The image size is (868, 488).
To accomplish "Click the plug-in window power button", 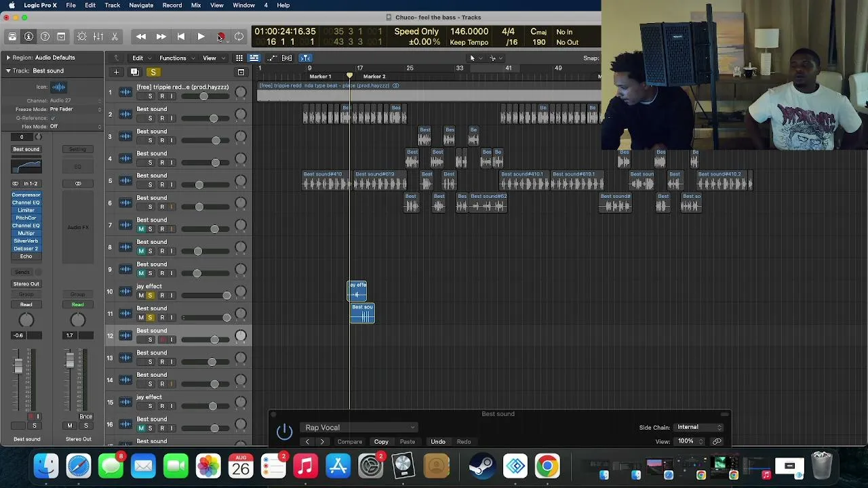I will click(x=284, y=430).
